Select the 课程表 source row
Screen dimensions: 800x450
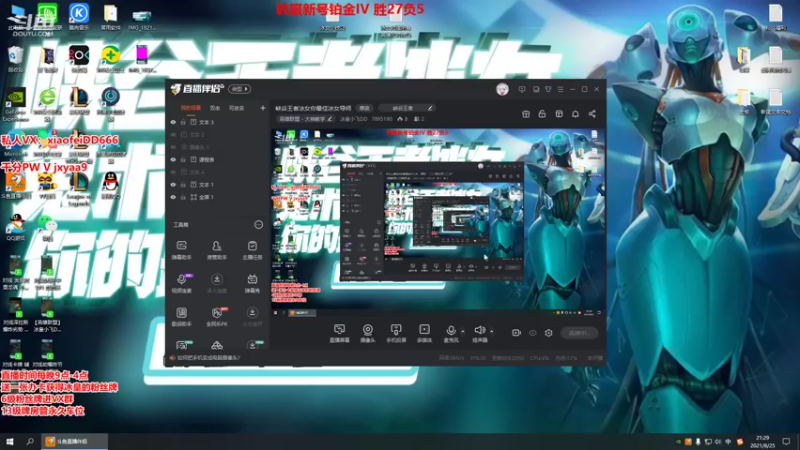click(218, 160)
